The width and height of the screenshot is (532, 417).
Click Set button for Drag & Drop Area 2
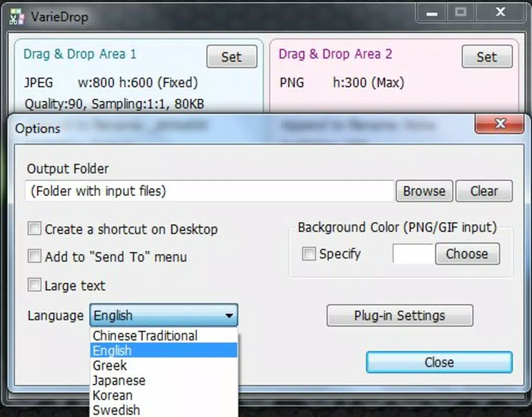tap(487, 57)
